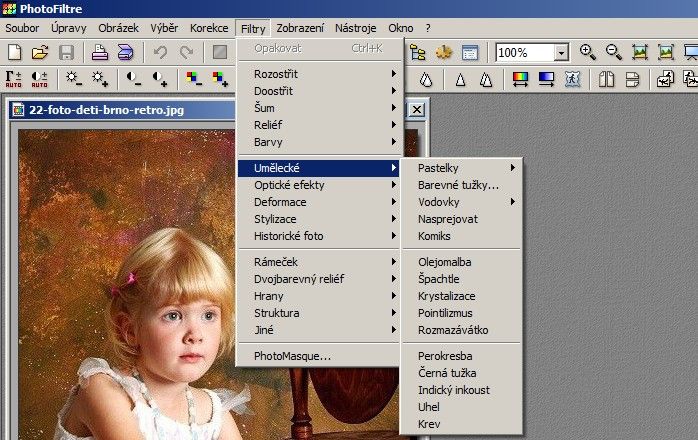Click the Print icon
The image size is (698, 440).
coord(100,53)
